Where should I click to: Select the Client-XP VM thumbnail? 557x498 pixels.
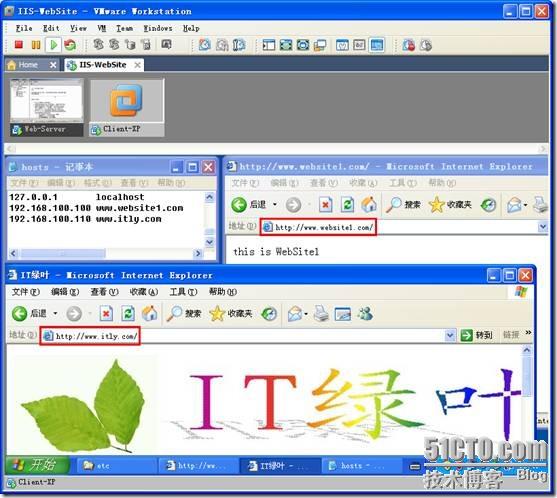coord(127,108)
